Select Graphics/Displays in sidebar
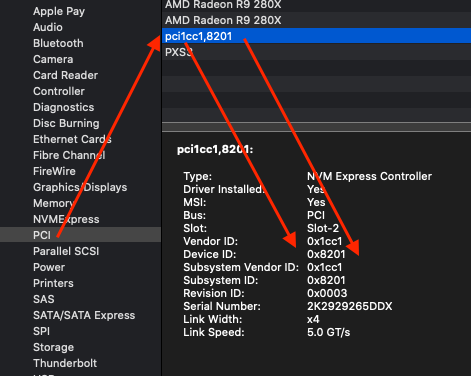The image size is (471, 376). (80, 187)
